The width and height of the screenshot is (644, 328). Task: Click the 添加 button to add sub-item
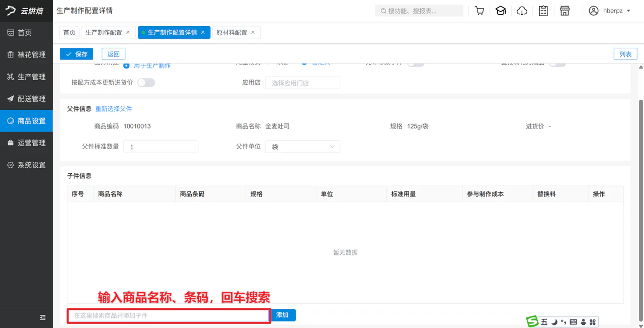282,315
